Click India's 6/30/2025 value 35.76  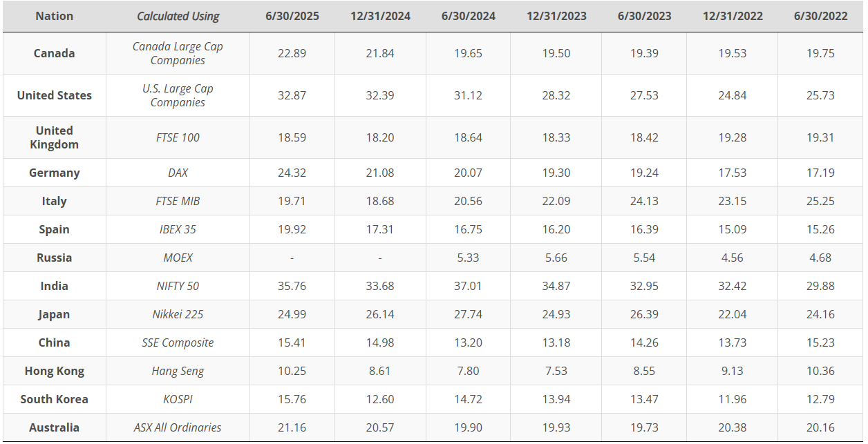click(292, 286)
